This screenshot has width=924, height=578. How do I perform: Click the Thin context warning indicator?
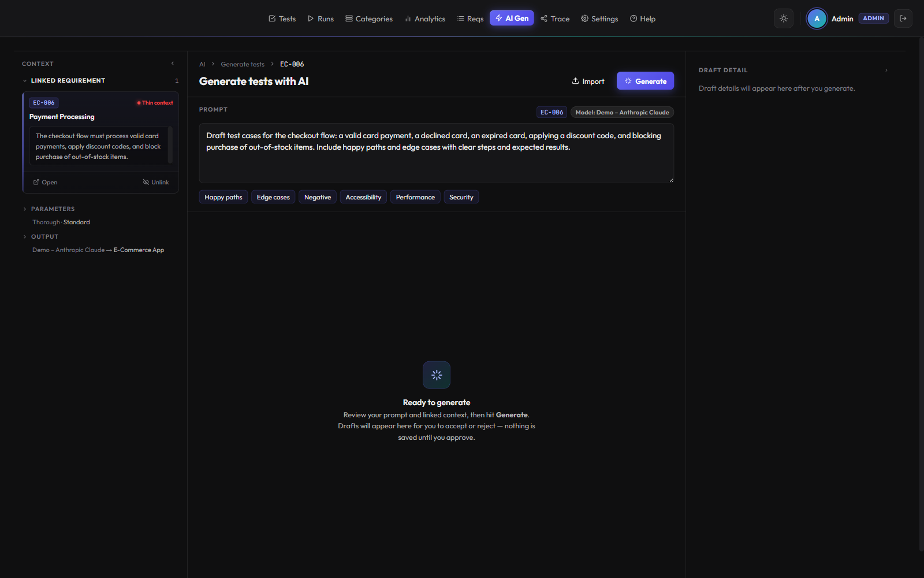(x=155, y=103)
